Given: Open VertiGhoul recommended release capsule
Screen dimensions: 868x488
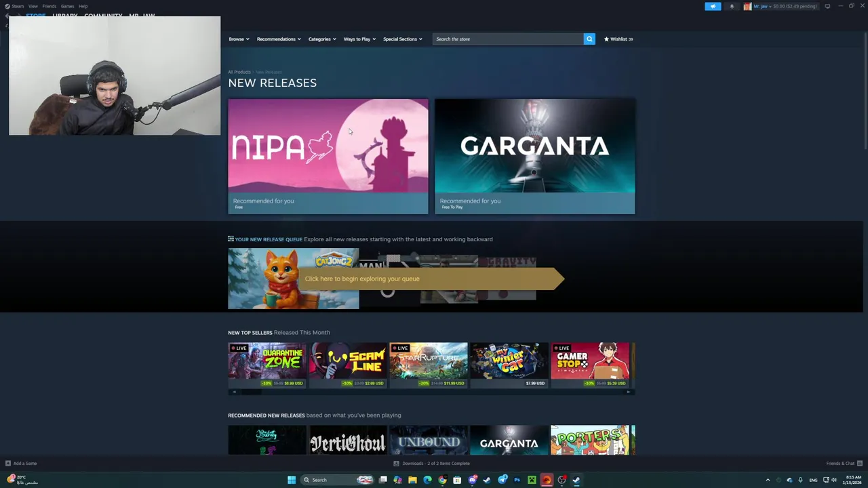Looking at the screenshot, I should (x=348, y=440).
